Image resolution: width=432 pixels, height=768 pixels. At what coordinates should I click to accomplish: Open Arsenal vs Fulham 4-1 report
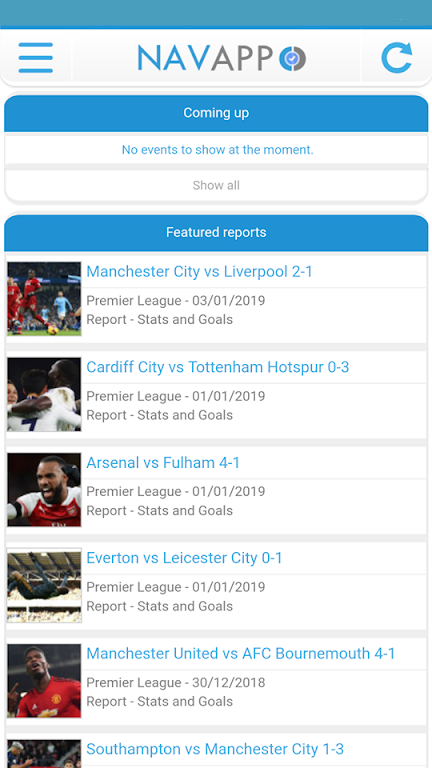click(x=163, y=462)
